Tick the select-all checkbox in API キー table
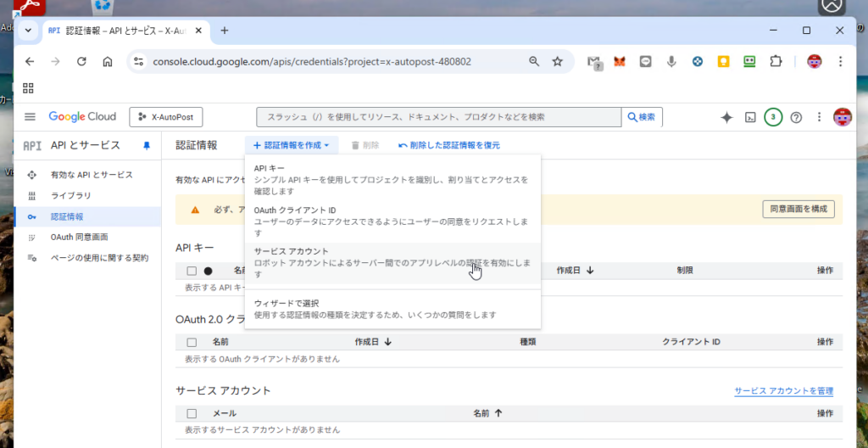Viewport: 868px width, 448px height. (x=192, y=271)
